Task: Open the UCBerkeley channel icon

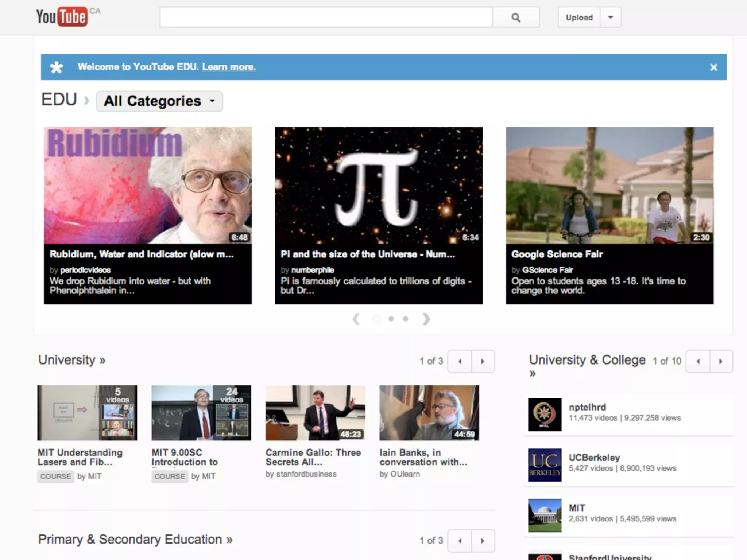Action: 545,465
